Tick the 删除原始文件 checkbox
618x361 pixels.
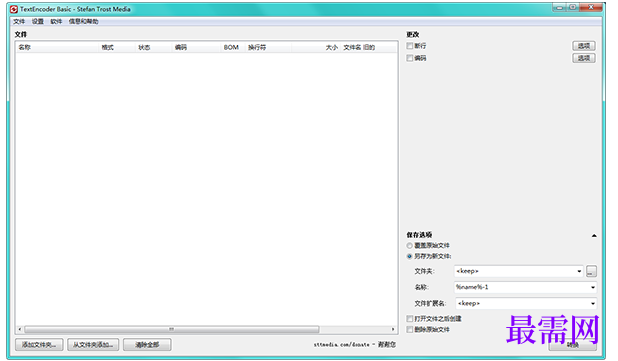pos(410,329)
